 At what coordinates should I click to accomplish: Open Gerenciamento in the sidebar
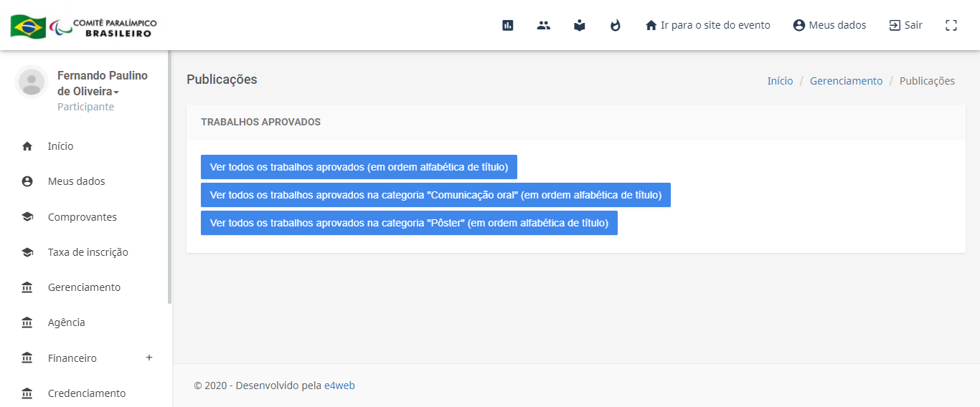pyautogui.click(x=84, y=287)
